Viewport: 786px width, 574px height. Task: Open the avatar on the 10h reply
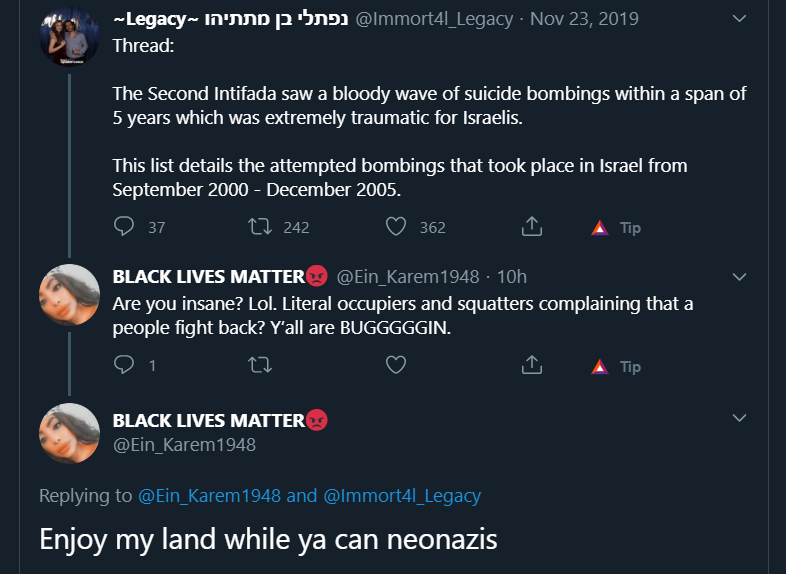(69, 294)
